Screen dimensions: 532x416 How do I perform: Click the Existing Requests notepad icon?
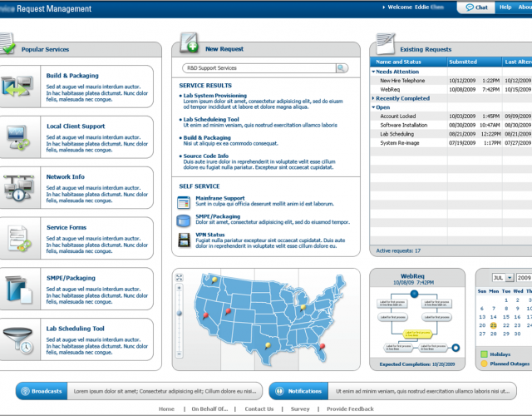point(386,43)
